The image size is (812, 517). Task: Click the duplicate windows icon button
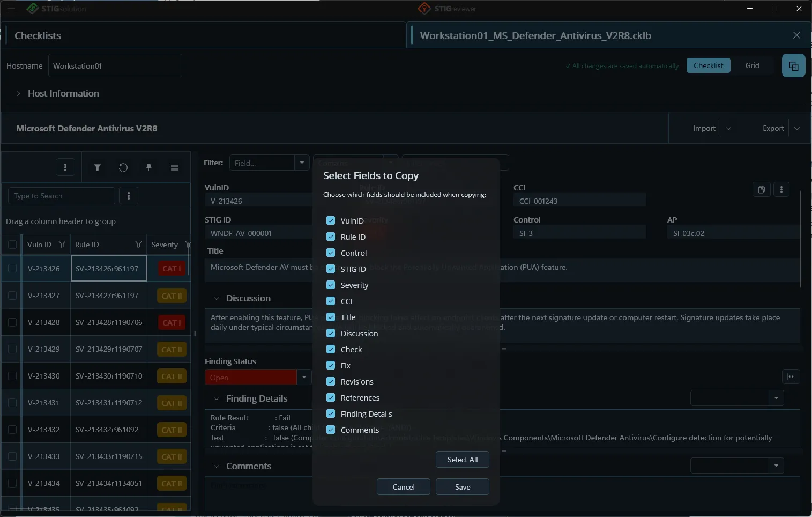coord(793,66)
